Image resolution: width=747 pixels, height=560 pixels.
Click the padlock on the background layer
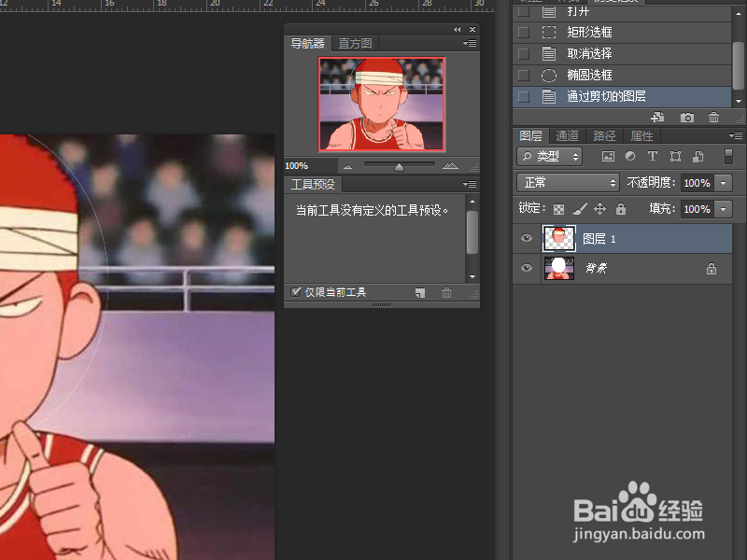[712, 269]
